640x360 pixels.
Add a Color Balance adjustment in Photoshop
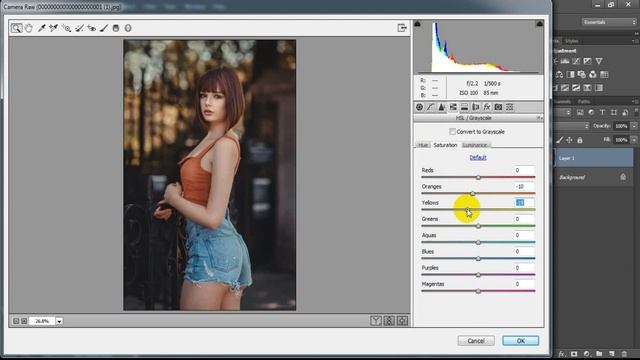point(559,74)
